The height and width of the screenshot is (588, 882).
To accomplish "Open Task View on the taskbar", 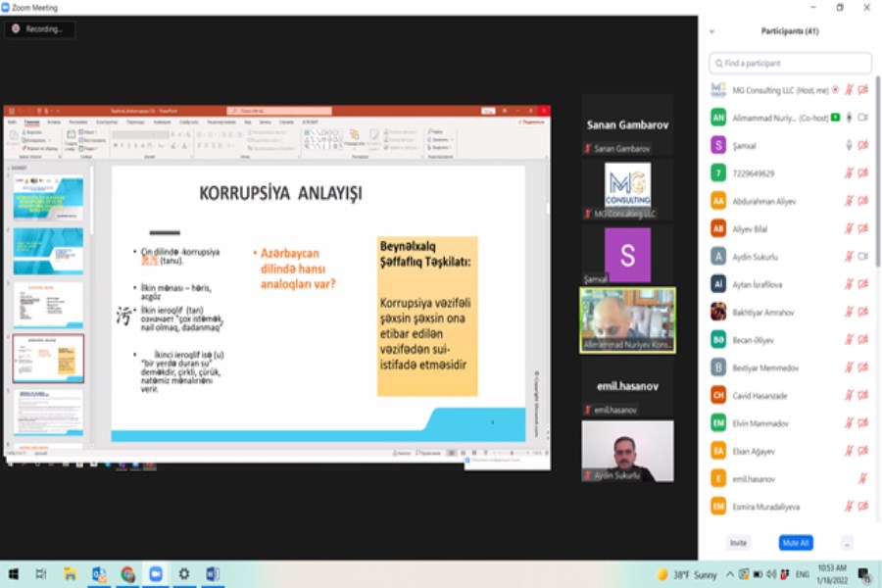I will [41, 574].
